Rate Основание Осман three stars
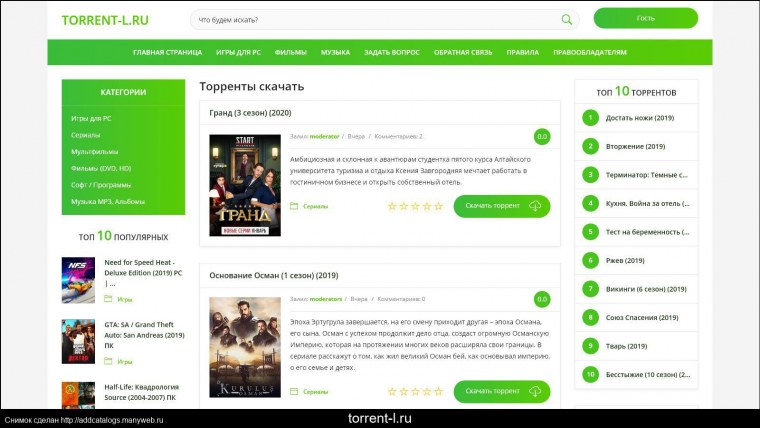Viewport: 760px width, 428px height. coord(415,392)
